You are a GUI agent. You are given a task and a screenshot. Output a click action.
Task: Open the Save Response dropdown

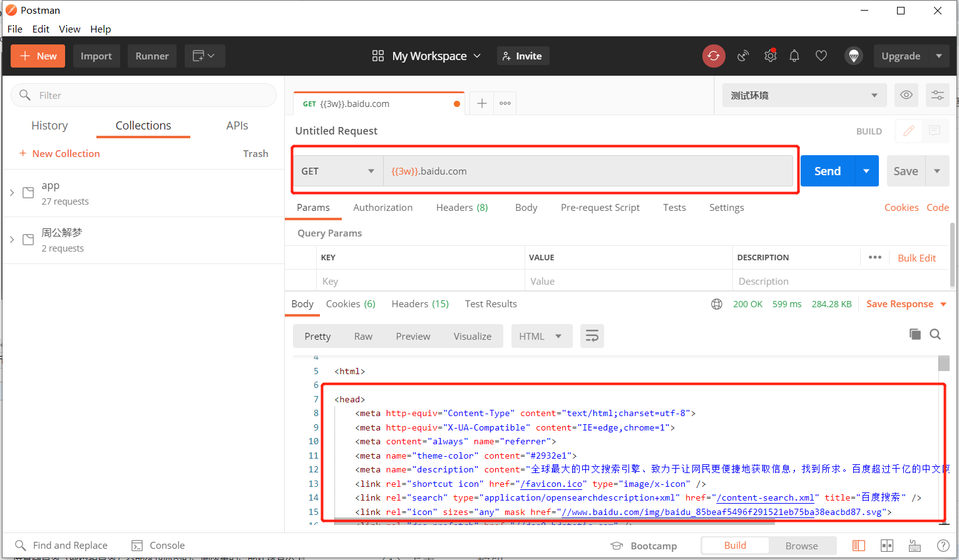click(906, 304)
